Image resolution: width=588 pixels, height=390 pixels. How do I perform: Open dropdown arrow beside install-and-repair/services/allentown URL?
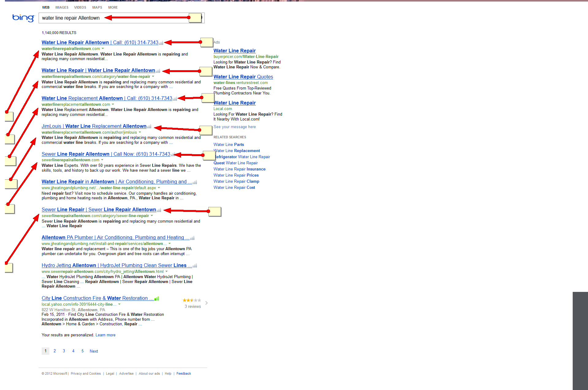[169, 244]
